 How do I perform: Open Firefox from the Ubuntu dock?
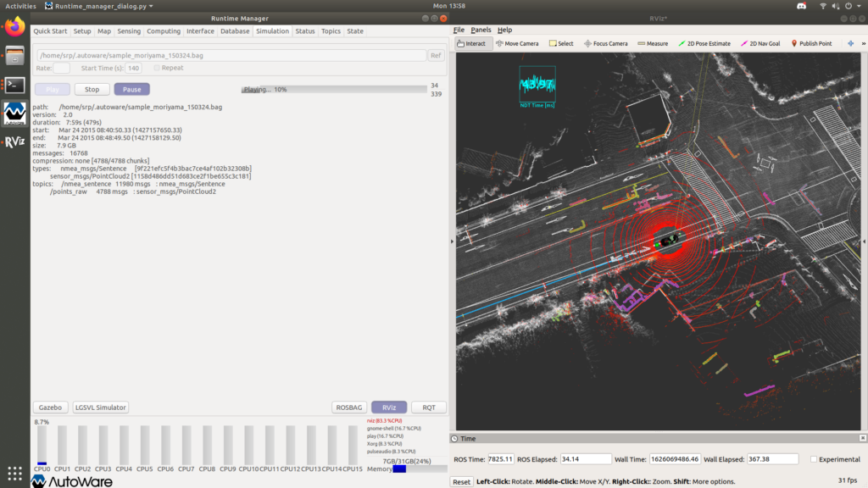tap(15, 26)
